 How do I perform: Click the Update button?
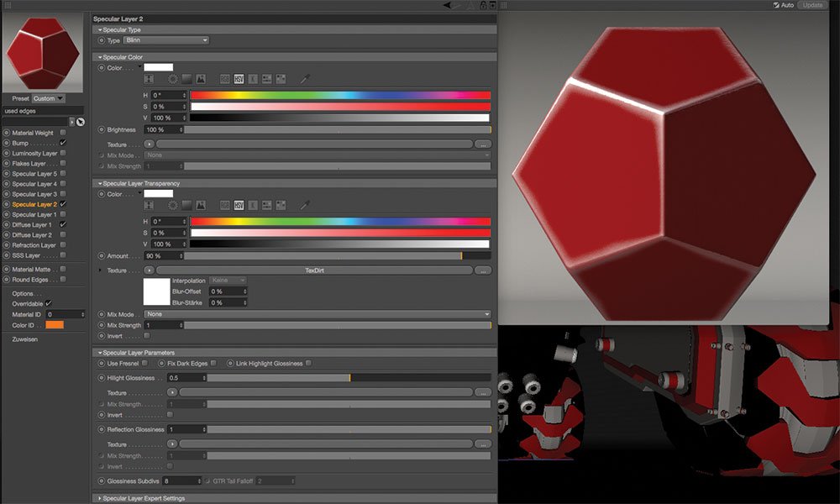coord(812,5)
